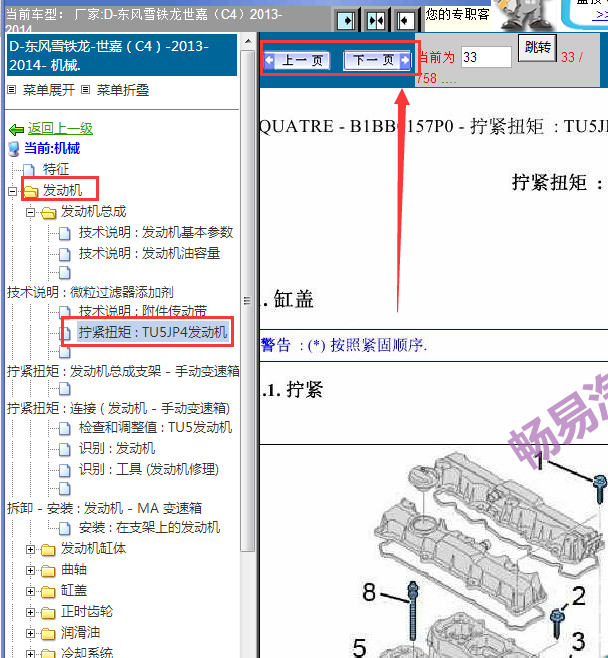Open 技术说明：微粒过滤器添加剂
Image resolution: width=608 pixels, height=658 pixels.
click(x=90, y=292)
